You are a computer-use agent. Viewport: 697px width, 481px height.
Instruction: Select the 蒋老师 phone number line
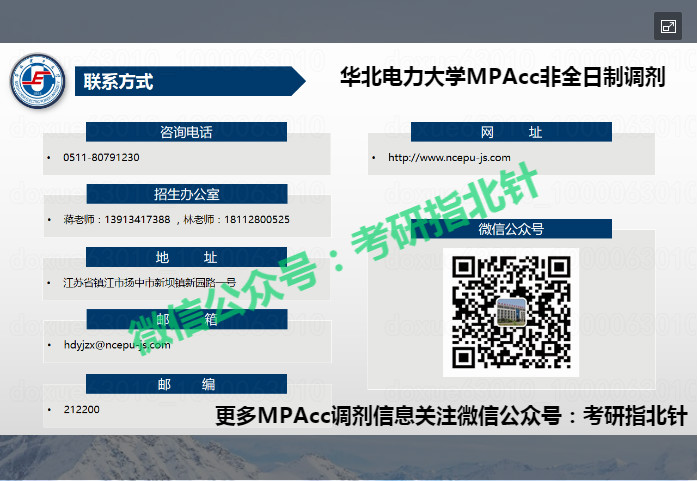[176, 219]
